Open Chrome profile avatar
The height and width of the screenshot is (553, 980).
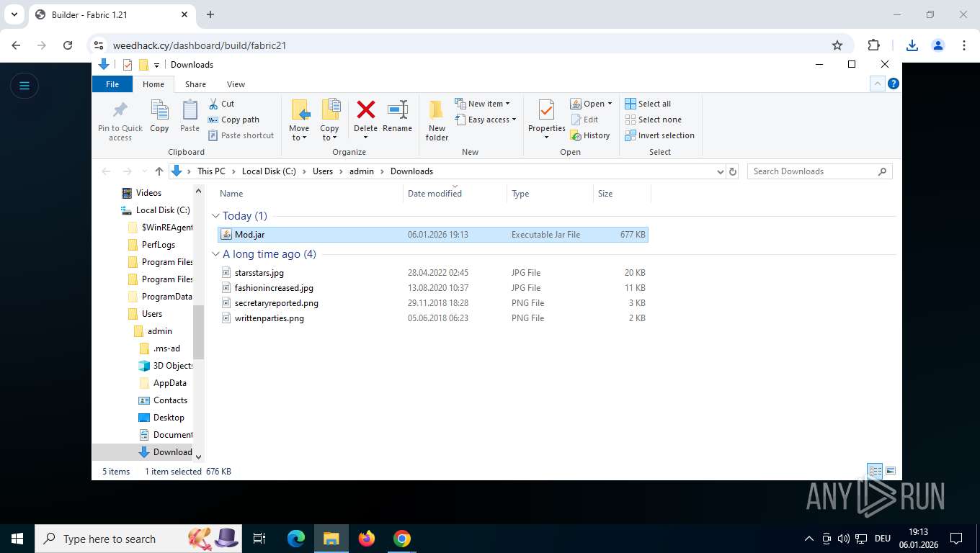[937, 45]
